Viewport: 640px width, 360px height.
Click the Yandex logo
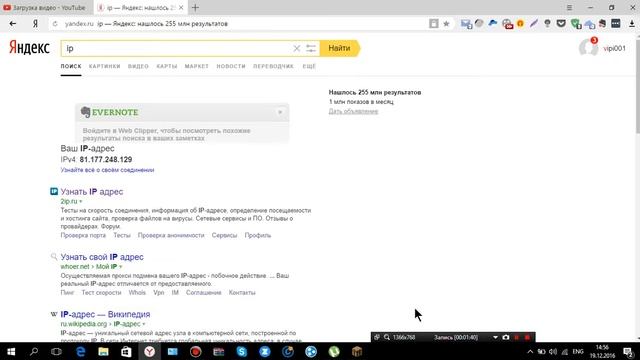click(x=29, y=48)
